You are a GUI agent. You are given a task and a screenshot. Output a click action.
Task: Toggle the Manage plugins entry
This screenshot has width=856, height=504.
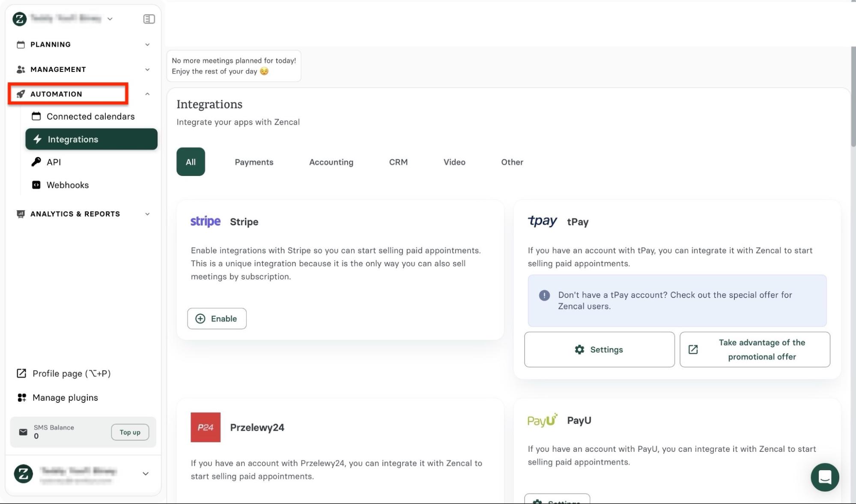pos(64,397)
